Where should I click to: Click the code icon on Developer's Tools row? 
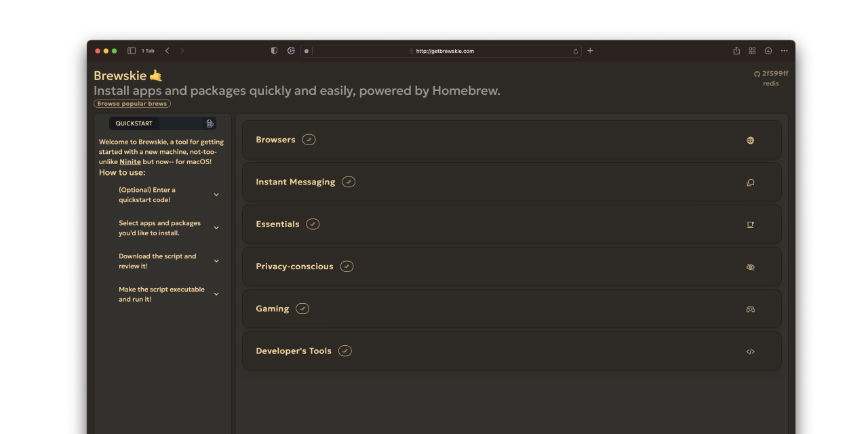pyautogui.click(x=750, y=351)
